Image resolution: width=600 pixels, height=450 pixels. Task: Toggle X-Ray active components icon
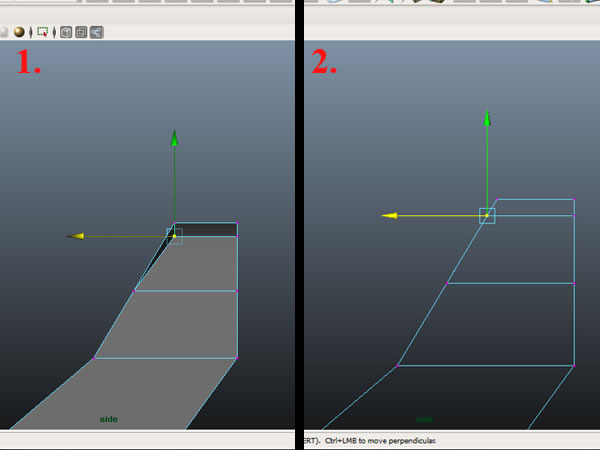[x=81, y=32]
